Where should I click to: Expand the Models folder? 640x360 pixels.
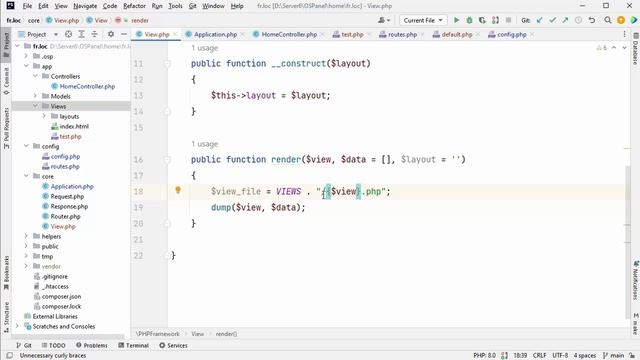click(35, 96)
